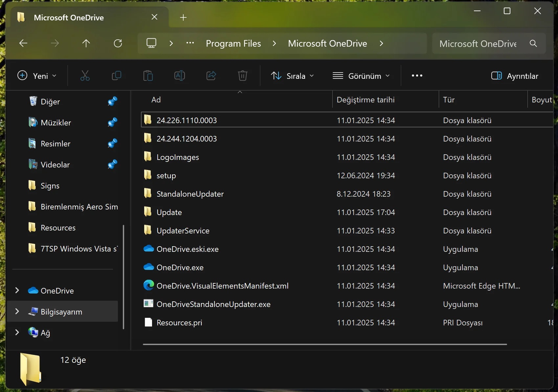Expand the Ağ network tree node
This screenshot has height=392, width=558.
[x=17, y=332]
